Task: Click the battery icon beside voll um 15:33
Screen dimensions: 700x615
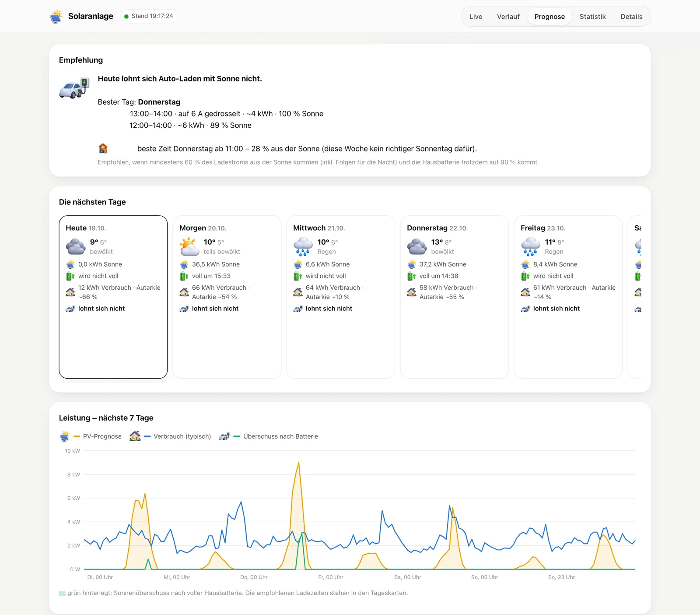Action: (184, 276)
